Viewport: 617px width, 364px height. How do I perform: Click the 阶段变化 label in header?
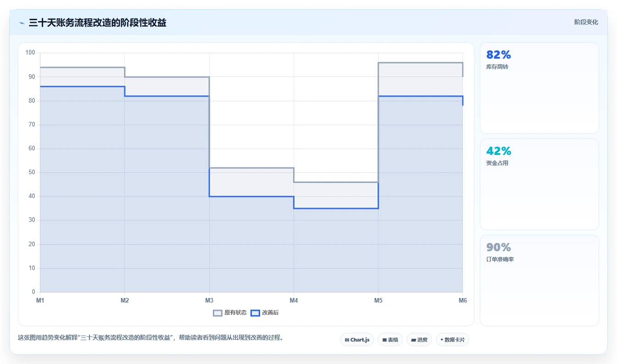pyautogui.click(x=586, y=22)
